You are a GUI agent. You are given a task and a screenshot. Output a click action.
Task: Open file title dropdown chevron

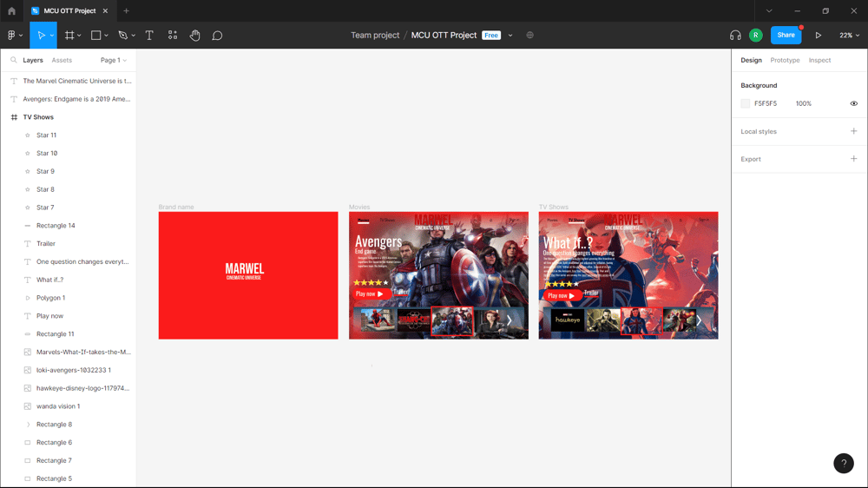[510, 36]
